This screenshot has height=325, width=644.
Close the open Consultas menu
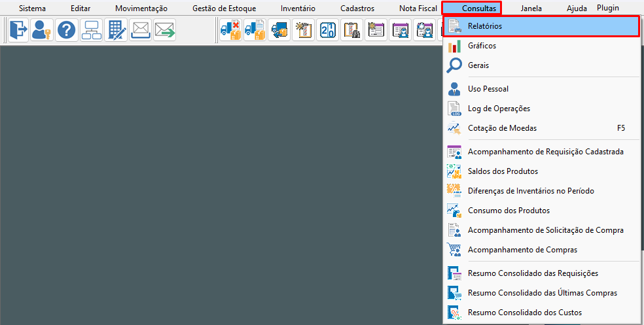click(x=471, y=9)
